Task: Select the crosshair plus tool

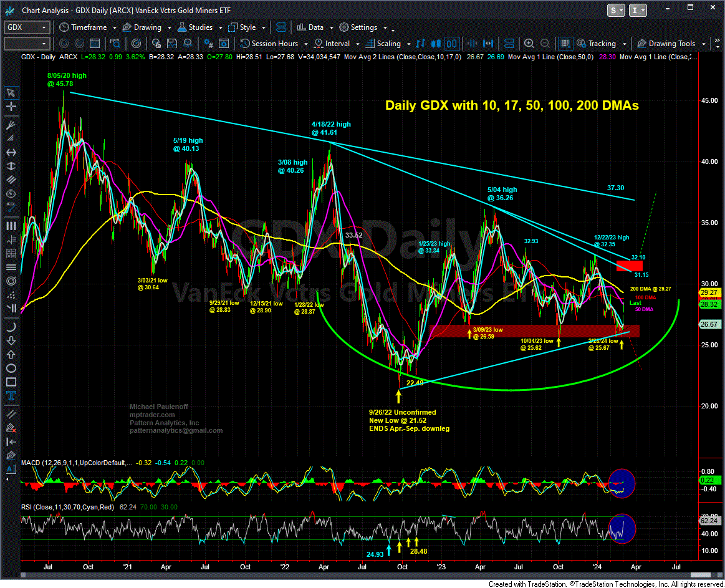Action: (11, 107)
